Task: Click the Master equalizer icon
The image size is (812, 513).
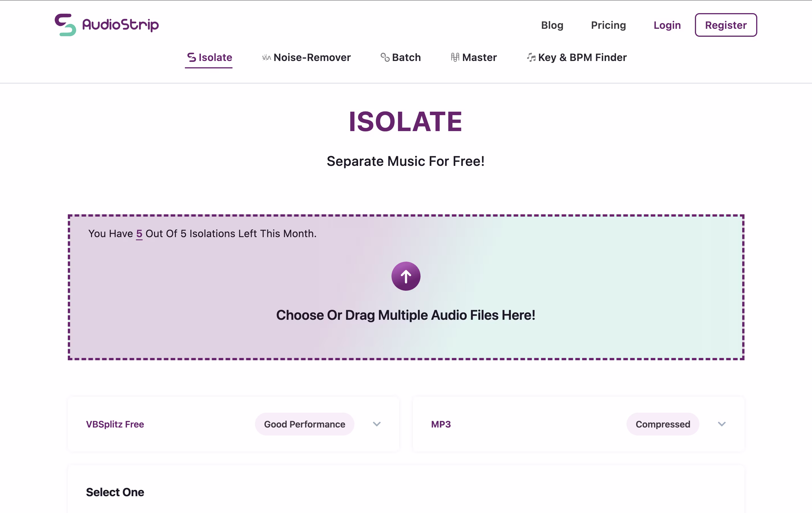Action: [455, 57]
